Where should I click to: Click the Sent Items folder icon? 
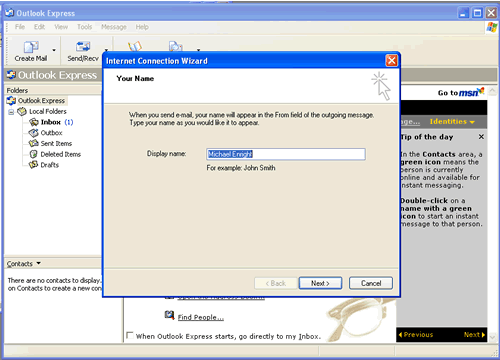pyautogui.click(x=34, y=144)
